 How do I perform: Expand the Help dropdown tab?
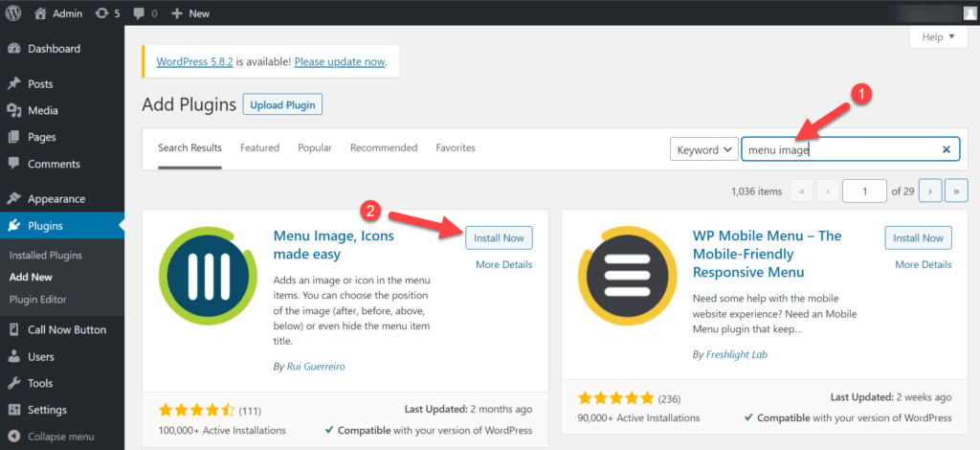pos(938,37)
